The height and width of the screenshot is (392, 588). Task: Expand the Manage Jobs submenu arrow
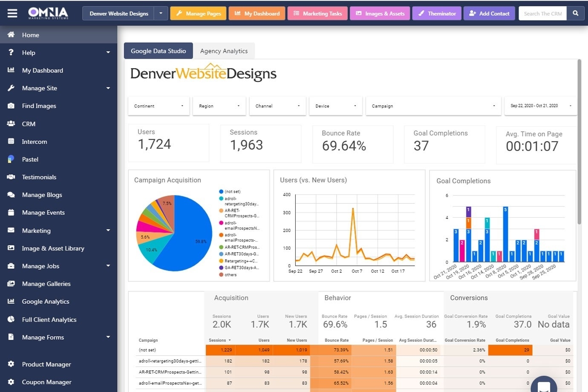pos(108,266)
